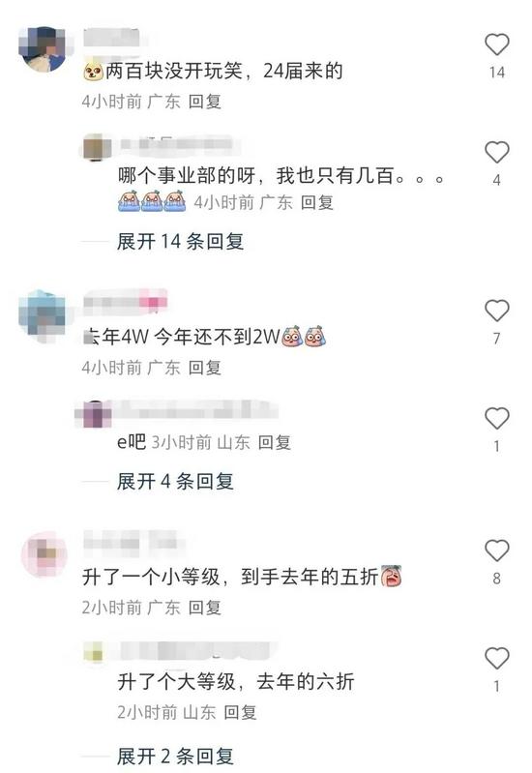This screenshot has height=773, width=532.
Task: Like the '哪个事业部的呀' reply
Action: (496, 152)
